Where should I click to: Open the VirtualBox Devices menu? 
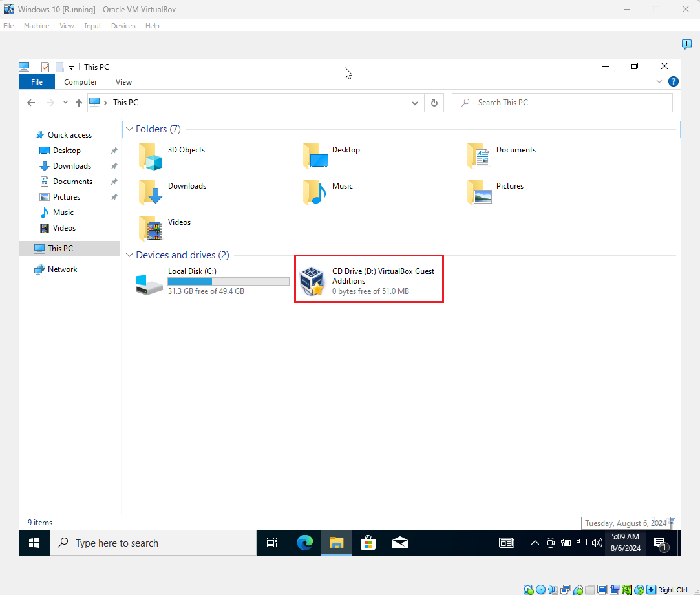point(123,26)
